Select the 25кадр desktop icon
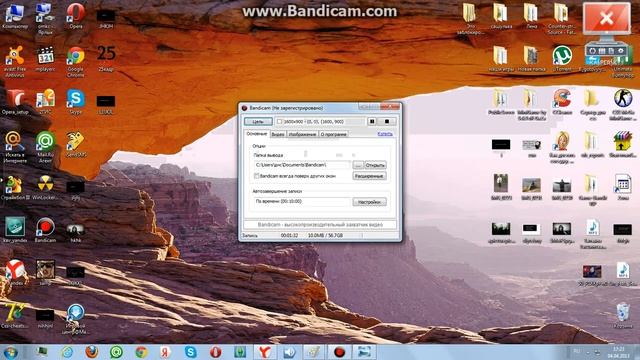640x360 pixels. pyautogui.click(x=106, y=58)
